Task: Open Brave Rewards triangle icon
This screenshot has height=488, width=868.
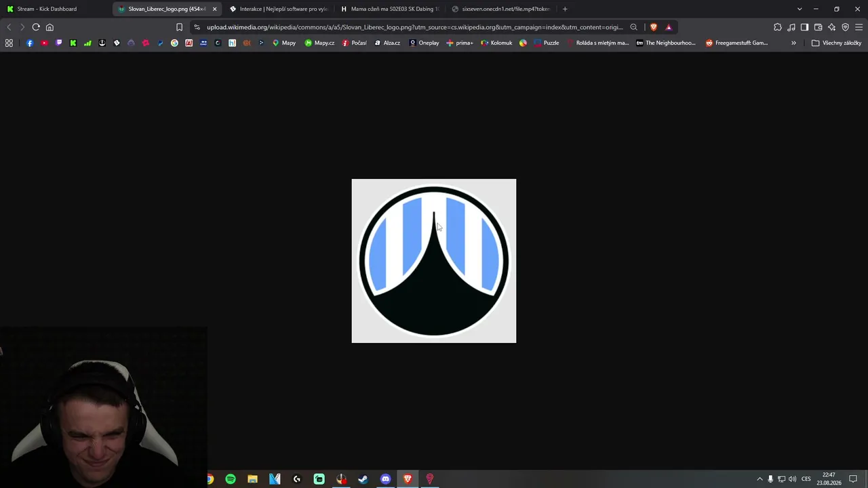Action: (x=669, y=27)
